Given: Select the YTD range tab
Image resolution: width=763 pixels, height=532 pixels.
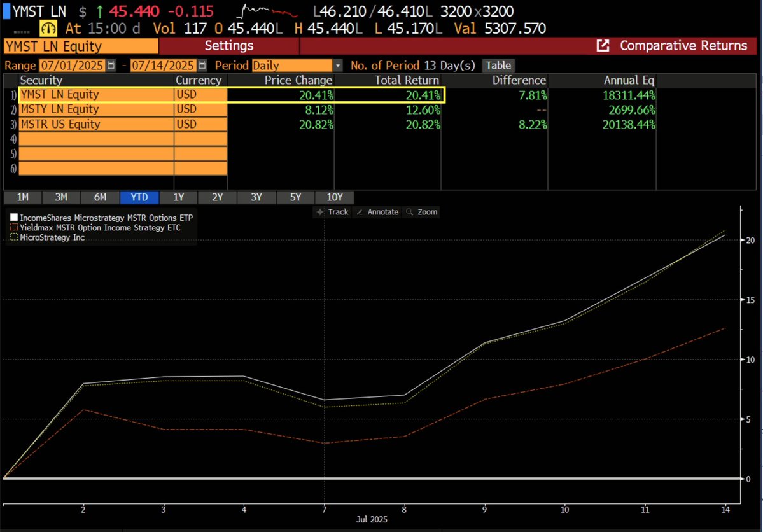Looking at the screenshot, I should (139, 197).
